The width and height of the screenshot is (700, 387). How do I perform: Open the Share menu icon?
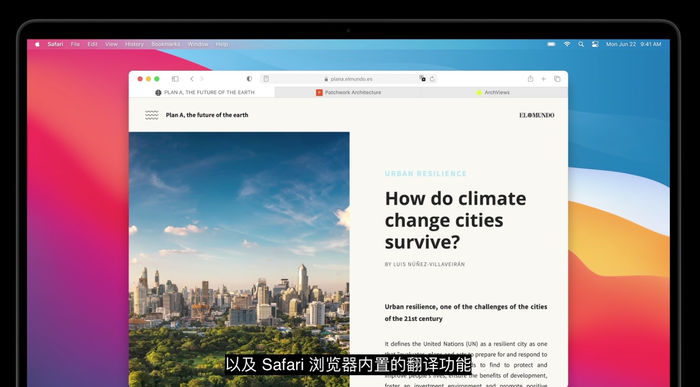tap(530, 79)
